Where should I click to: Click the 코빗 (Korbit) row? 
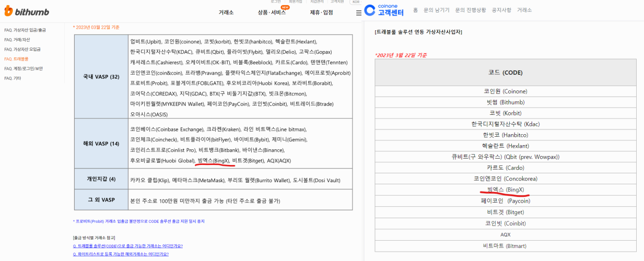[505, 113]
